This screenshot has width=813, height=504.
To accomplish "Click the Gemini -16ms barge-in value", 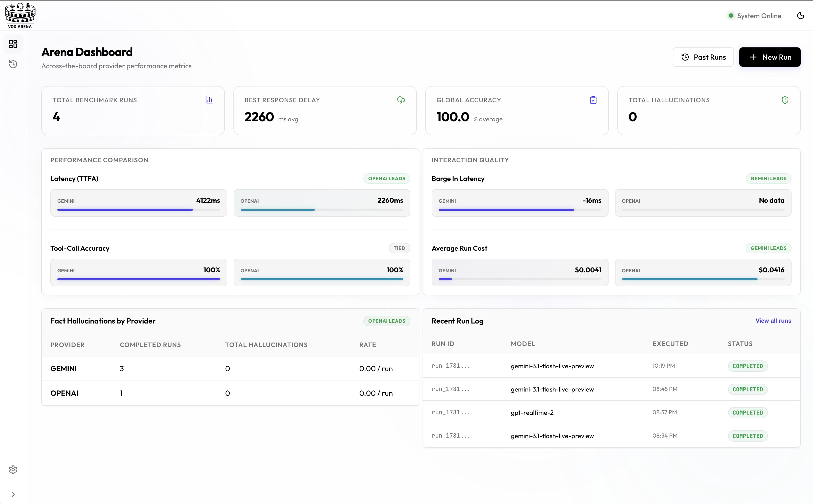I will click(592, 200).
